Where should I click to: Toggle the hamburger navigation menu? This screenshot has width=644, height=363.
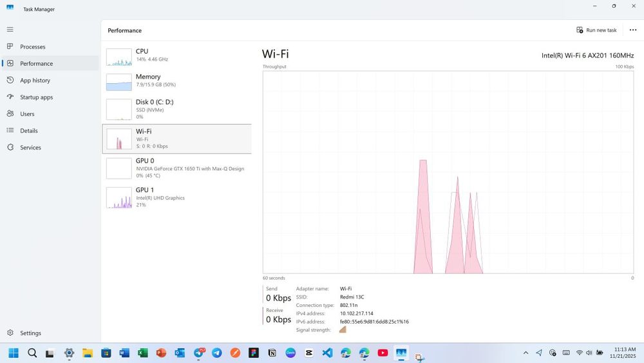pyautogui.click(x=10, y=30)
